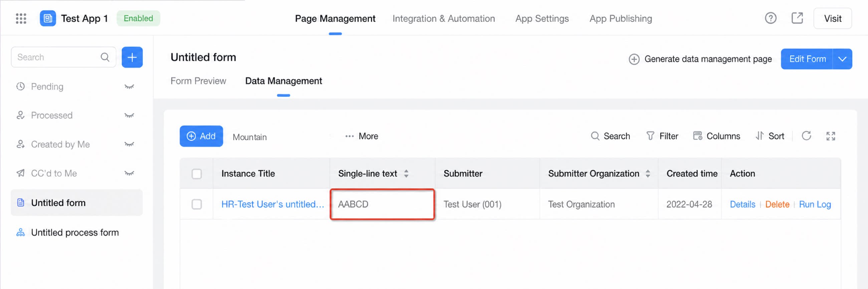Toggle visibility of Pending menu item

(129, 86)
